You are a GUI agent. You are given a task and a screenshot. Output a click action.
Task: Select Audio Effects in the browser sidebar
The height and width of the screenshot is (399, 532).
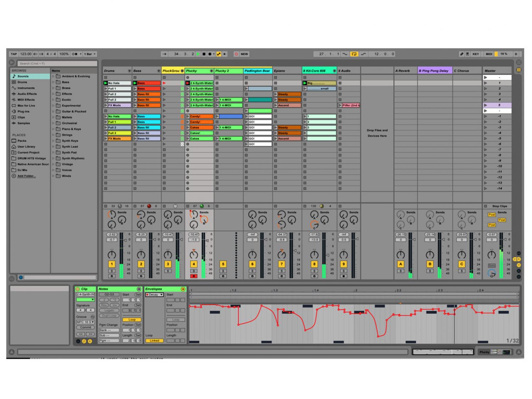(x=27, y=94)
